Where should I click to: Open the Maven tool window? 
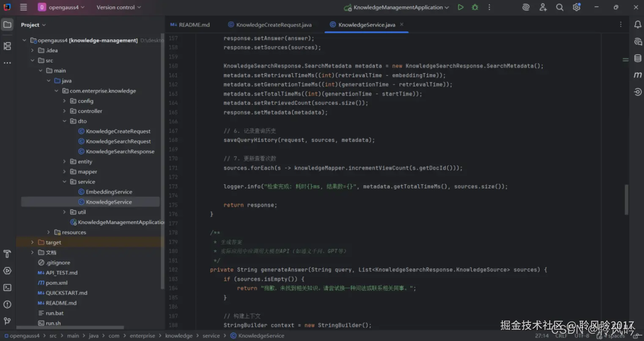638,75
